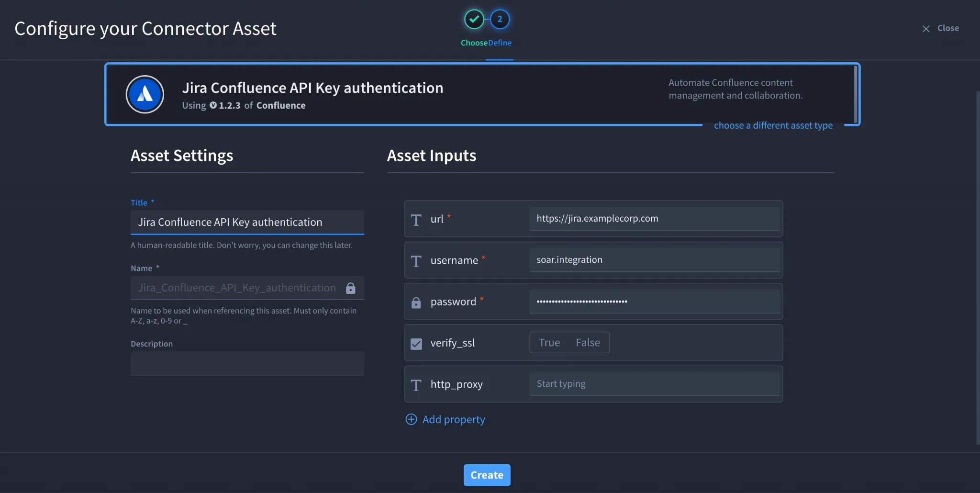Click the 'A human-readable title' hint text
This screenshot has height=493, width=980.
click(242, 245)
